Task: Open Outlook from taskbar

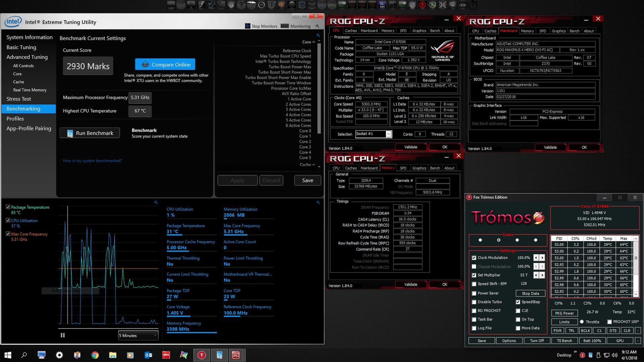Action: pyautogui.click(x=148, y=355)
